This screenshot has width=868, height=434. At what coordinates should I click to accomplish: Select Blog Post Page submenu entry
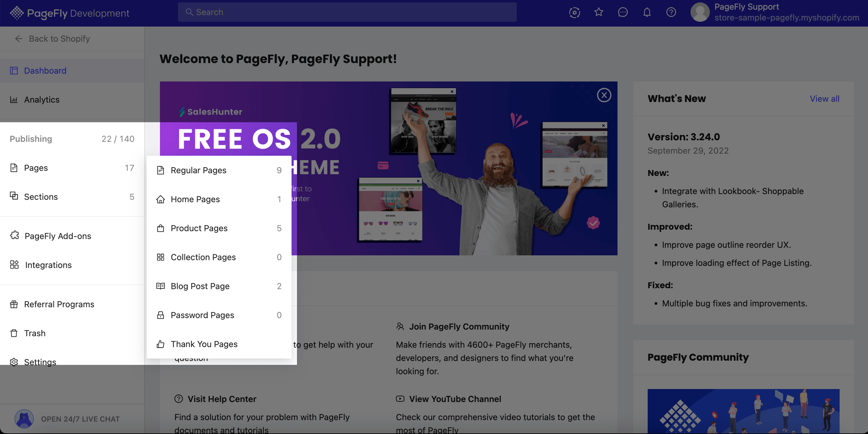pos(219,286)
